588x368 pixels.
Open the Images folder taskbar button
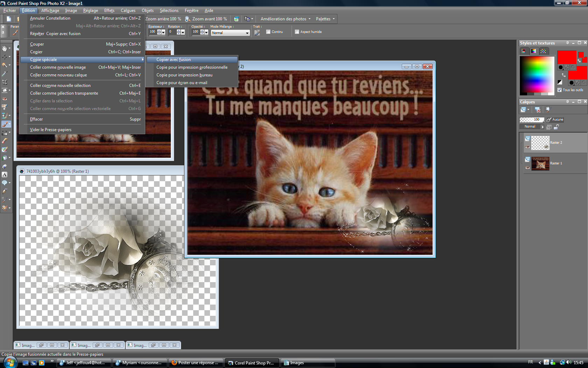click(x=308, y=363)
